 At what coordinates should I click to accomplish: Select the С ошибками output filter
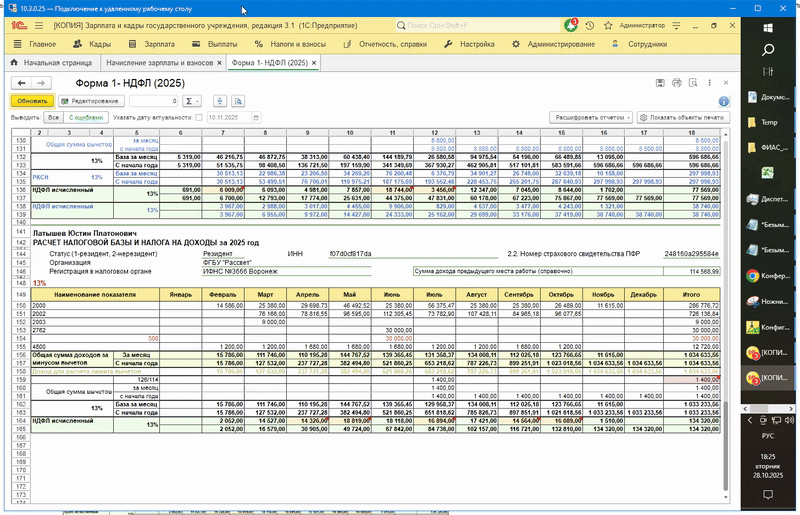click(x=86, y=117)
